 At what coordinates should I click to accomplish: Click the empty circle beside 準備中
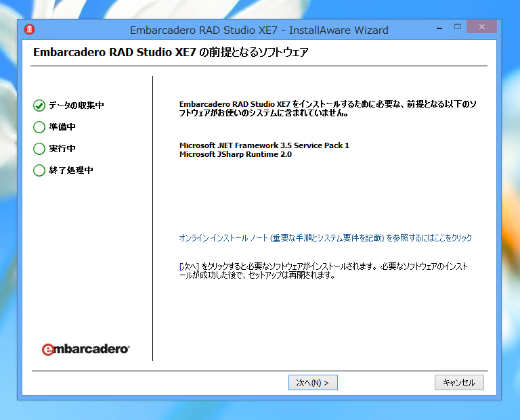[x=39, y=127]
